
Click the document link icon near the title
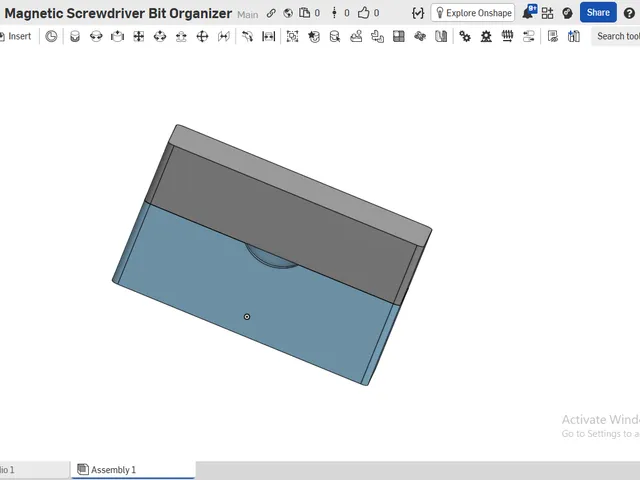271,13
